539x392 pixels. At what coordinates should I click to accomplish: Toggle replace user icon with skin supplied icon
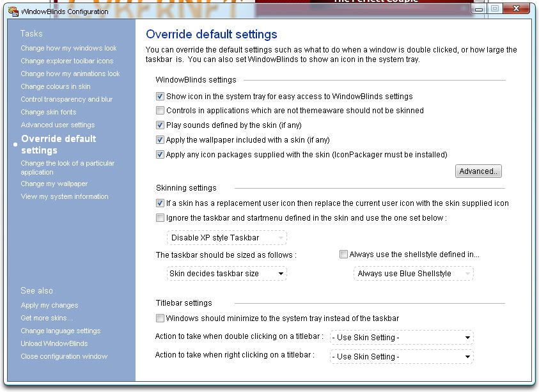pyautogui.click(x=160, y=203)
